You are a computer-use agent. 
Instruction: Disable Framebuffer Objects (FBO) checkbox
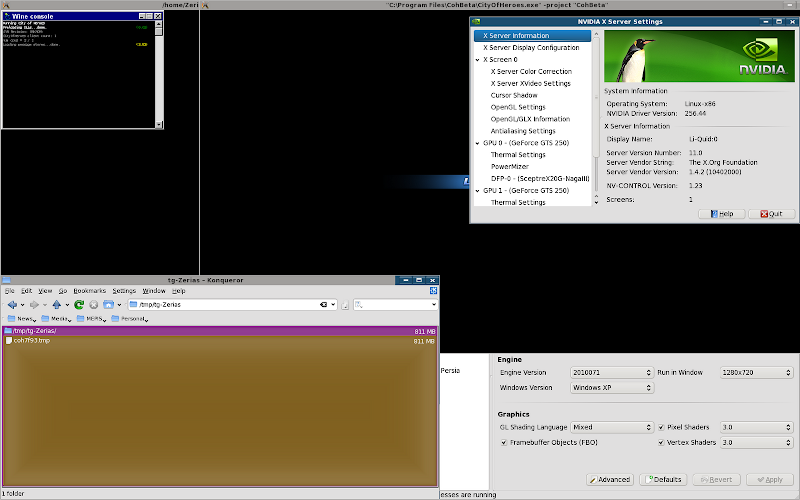[x=503, y=442]
